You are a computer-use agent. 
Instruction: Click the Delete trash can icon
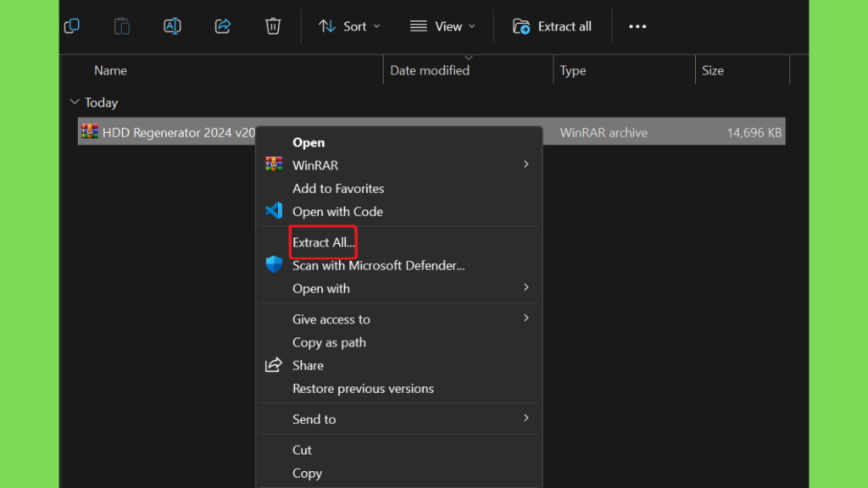[x=273, y=26]
